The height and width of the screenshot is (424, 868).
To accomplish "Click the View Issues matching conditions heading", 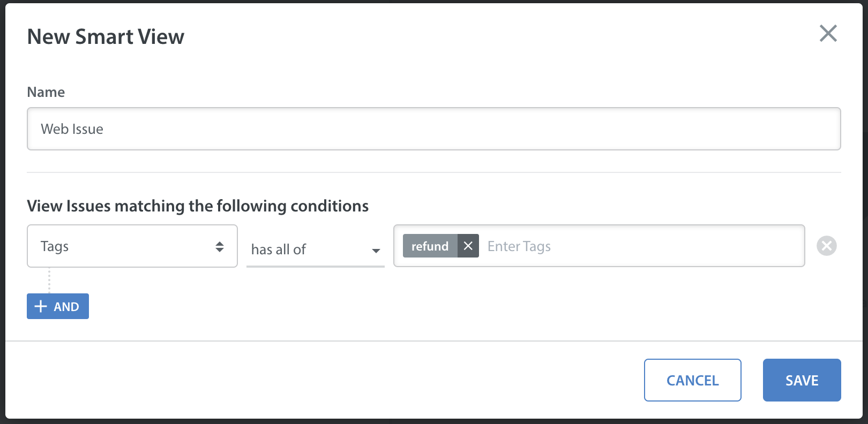I will [x=198, y=206].
